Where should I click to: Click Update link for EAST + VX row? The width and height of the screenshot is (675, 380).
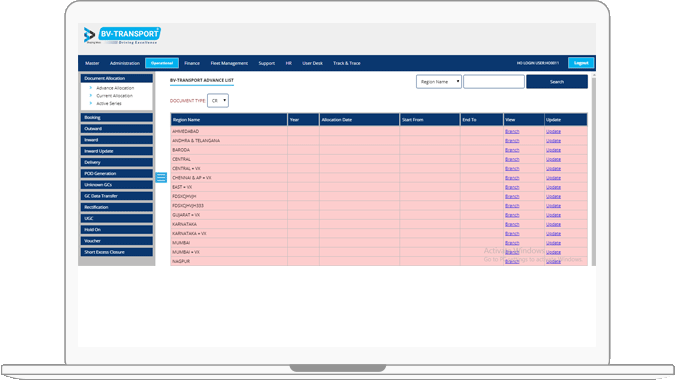(553, 187)
